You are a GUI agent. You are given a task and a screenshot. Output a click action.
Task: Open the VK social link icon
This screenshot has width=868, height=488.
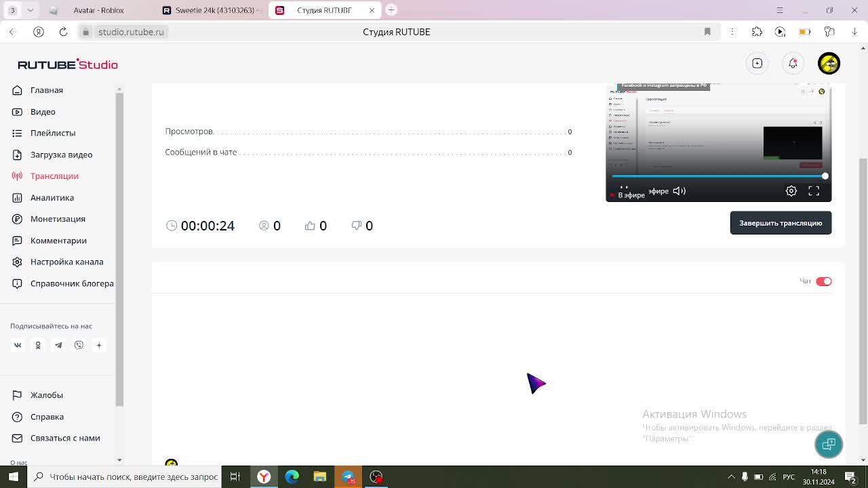(18, 345)
